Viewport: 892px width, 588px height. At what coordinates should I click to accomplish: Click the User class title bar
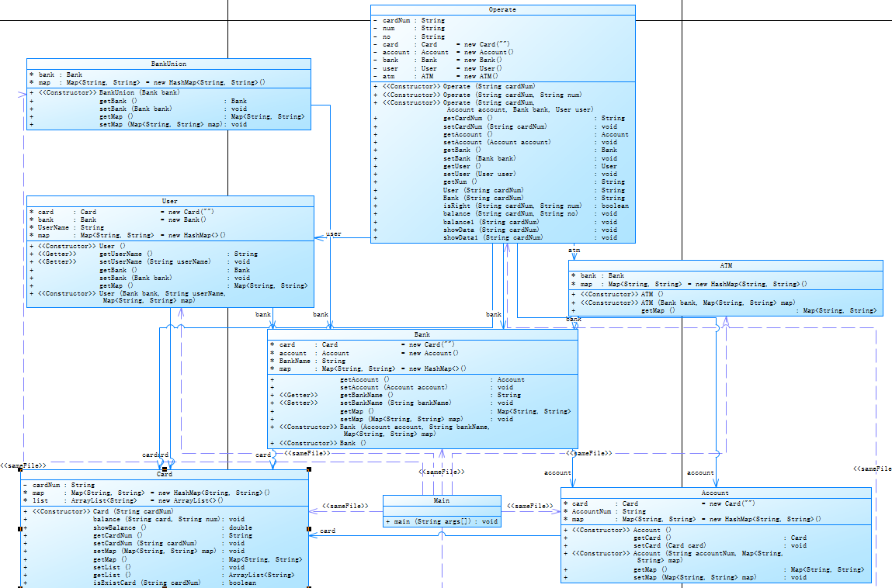(170, 201)
